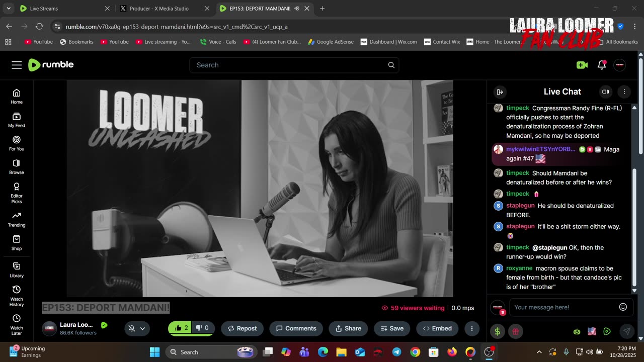The image size is (644, 362).
Task: Open a new browser tab
Action: pyautogui.click(x=322, y=9)
